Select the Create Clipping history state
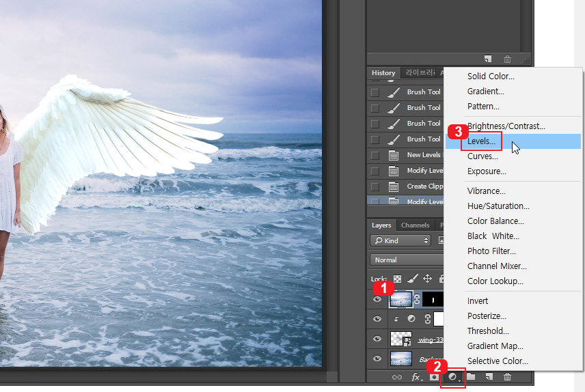The image size is (585, 392). pos(406,186)
